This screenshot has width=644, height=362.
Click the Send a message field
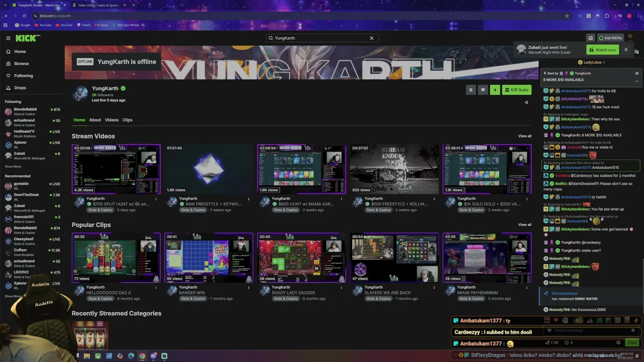[x=591, y=330]
